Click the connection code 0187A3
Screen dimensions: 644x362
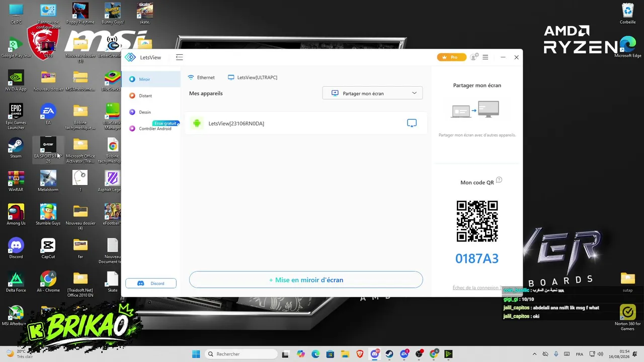click(477, 258)
